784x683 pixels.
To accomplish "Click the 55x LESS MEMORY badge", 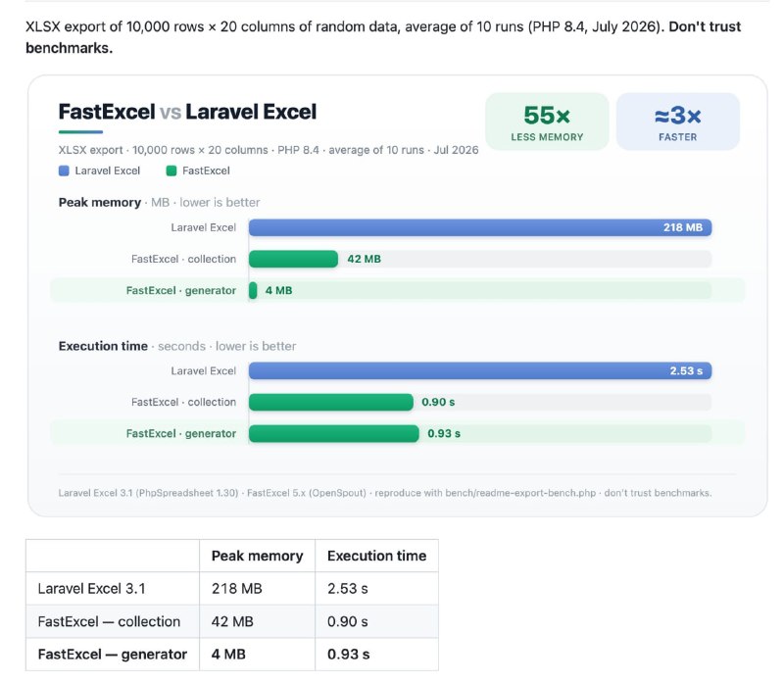I will pyautogui.click(x=547, y=122).
